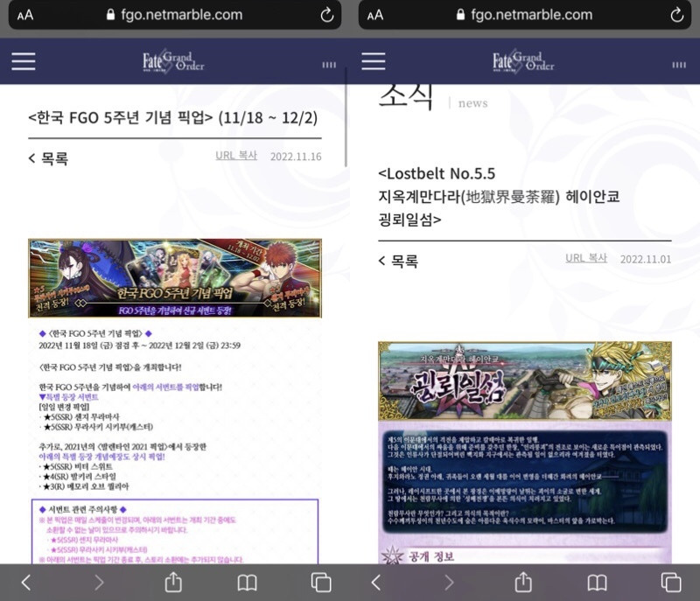The width and height of the screenshot is (700, 601).
Task: Reload the 5주년 기념 픽업 page
Action: [327, 15]
